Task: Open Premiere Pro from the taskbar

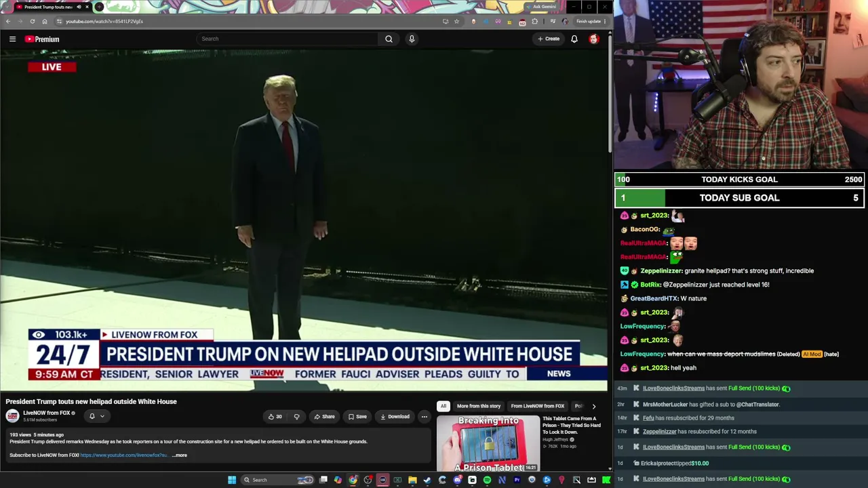Action: click(517, 480)
